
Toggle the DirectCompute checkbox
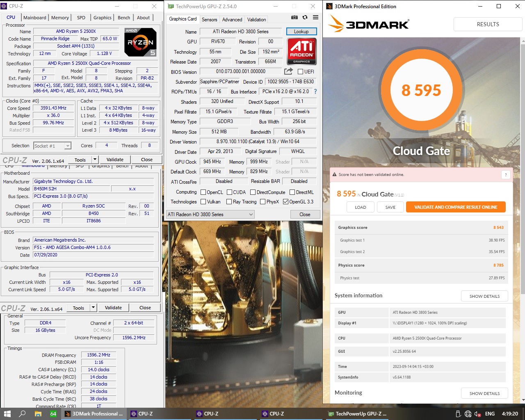pos(253,192)
